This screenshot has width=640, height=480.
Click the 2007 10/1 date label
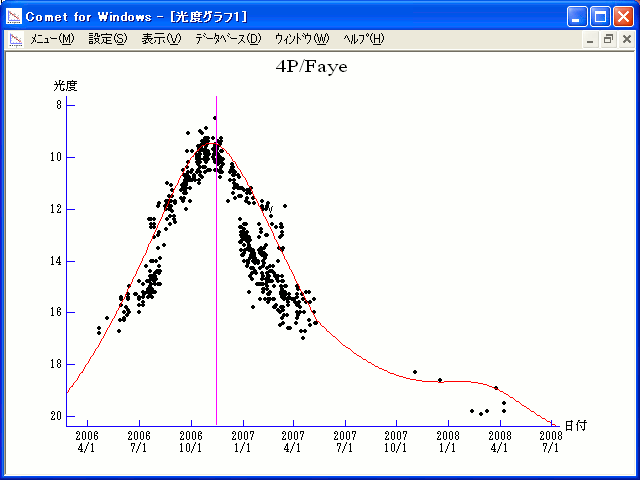pyautogui.click(x=396, y=442)
